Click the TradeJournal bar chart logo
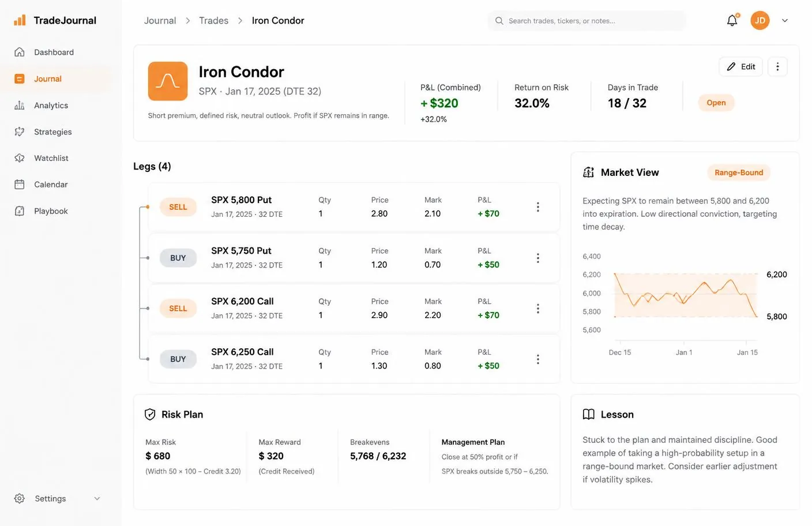Screen dimensions: 812x526 coord(20,20)
